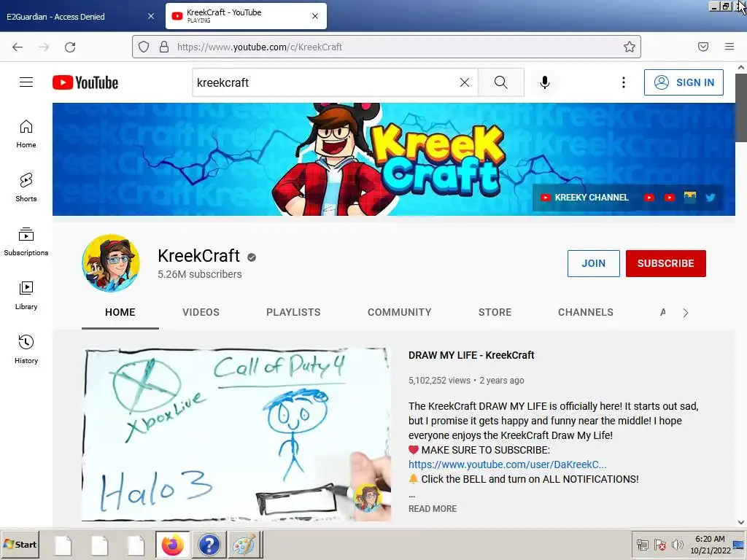Screen dimensions: 747x560
Task: Open DRAW MY LIFE - KreekCraft video title
Action: pos(471,355)
